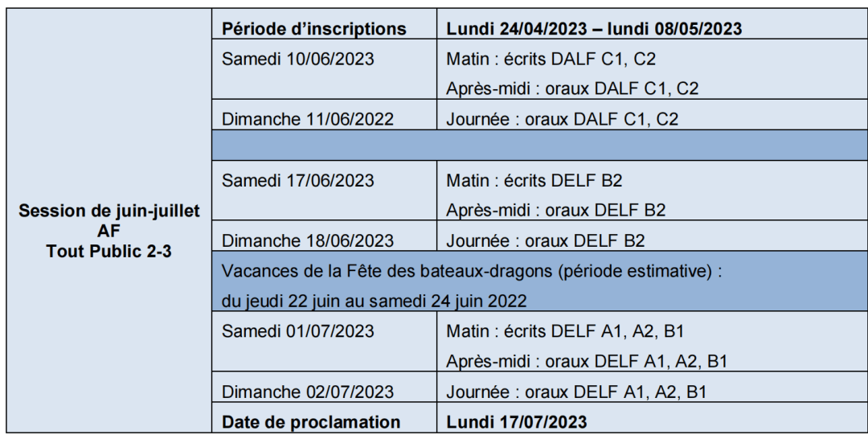Click 'Après-midi : oraux DALF C1, C2'
The width and height of the screenshot is (868, 435).
(x=572, y=88)
